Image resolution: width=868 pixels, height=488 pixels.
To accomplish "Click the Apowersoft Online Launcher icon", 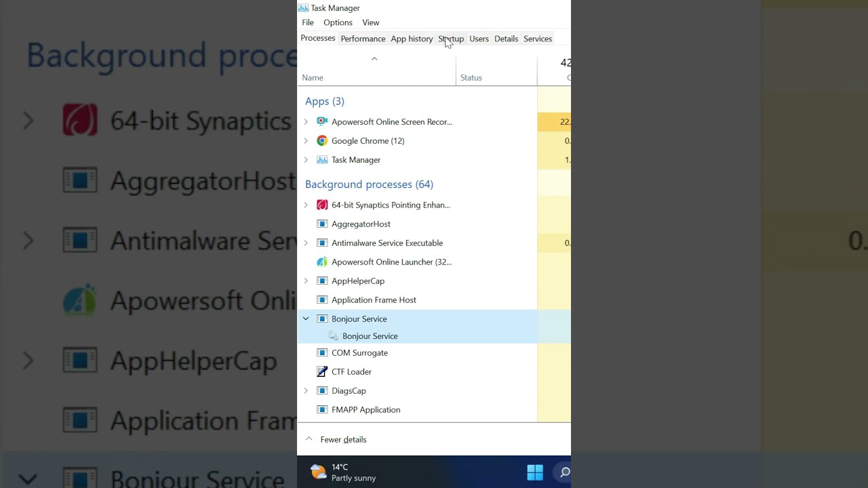I will pos(322,262).
